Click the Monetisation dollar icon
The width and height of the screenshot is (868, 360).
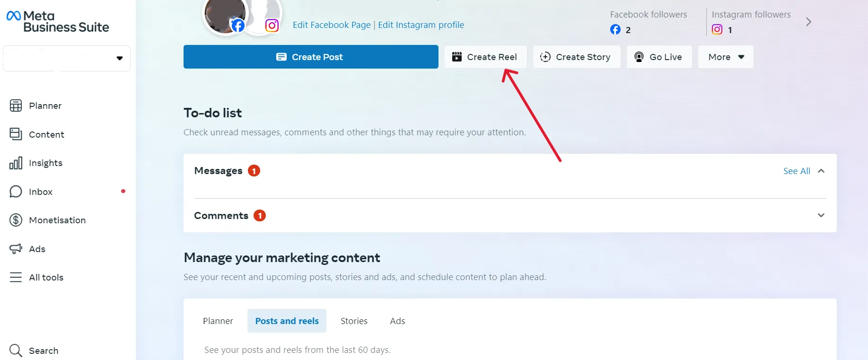(x=16, y=220)
